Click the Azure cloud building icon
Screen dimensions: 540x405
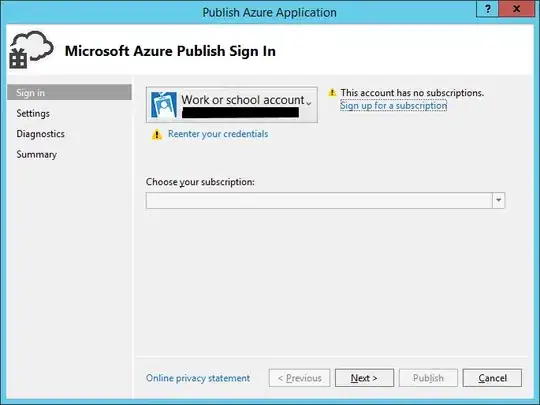point(31,50)
